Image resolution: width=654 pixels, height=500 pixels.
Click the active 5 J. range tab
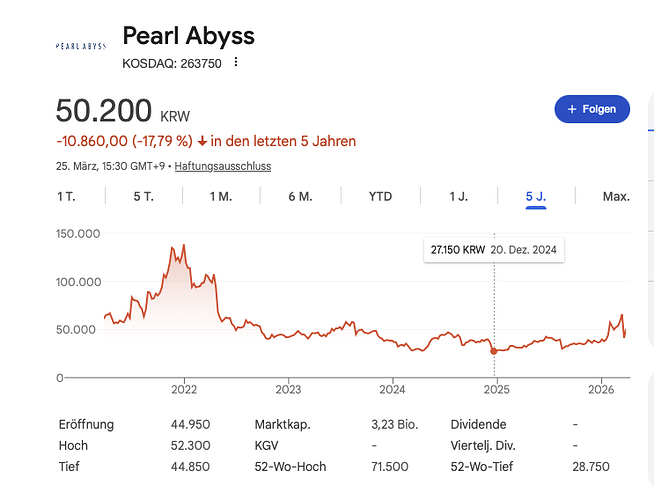pos(536,196)
